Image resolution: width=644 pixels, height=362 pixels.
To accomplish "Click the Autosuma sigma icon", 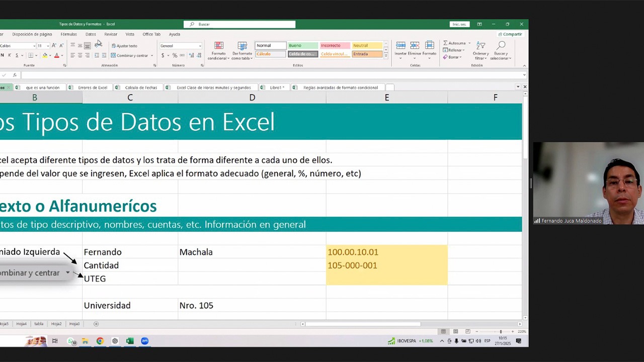I will pyautogui.click(x=445, y=43).
